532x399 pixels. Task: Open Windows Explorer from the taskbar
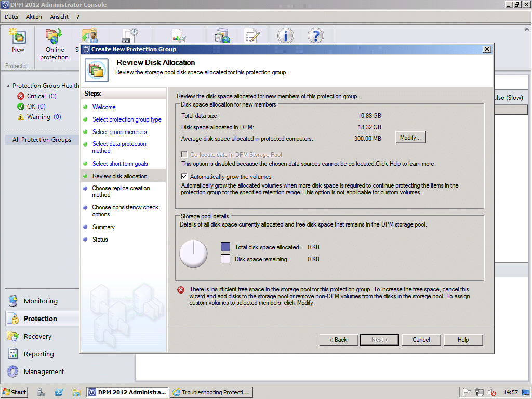click(x=76, y=392)
